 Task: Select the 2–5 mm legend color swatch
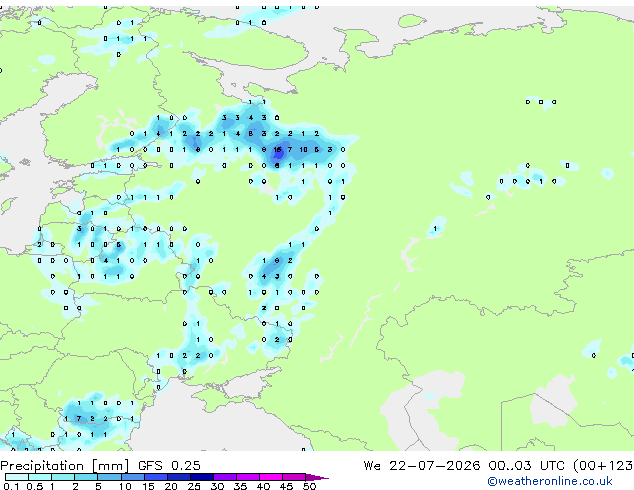click(86, 477)
